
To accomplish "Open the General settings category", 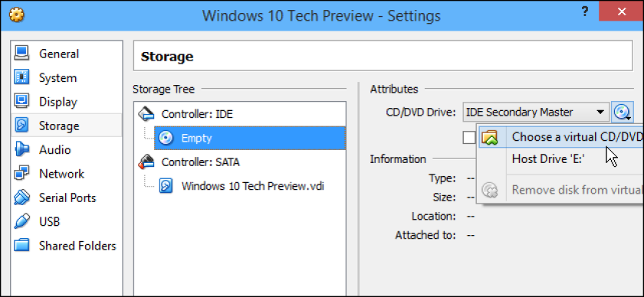I will (67, 54).
